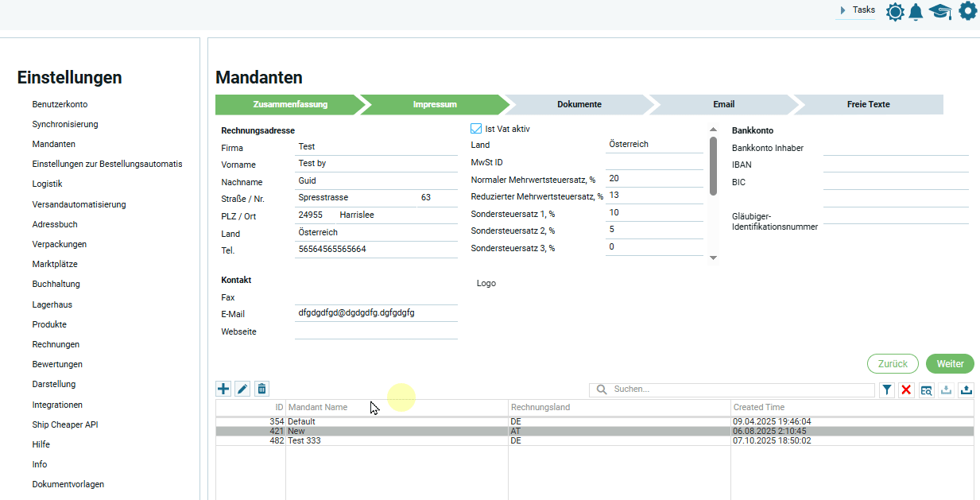This screenshot has width=980, height=500.
Task: Open the Land dropdown showing Österreich in Rechnungsadresse
Action: (375, 233)
